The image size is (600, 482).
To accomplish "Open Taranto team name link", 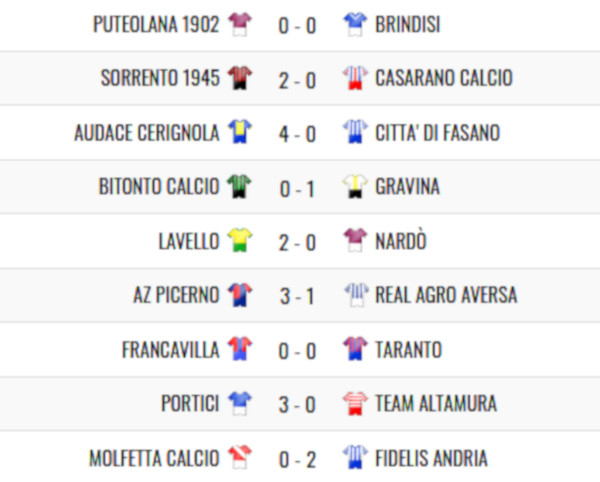I will [x=409, y=350].
